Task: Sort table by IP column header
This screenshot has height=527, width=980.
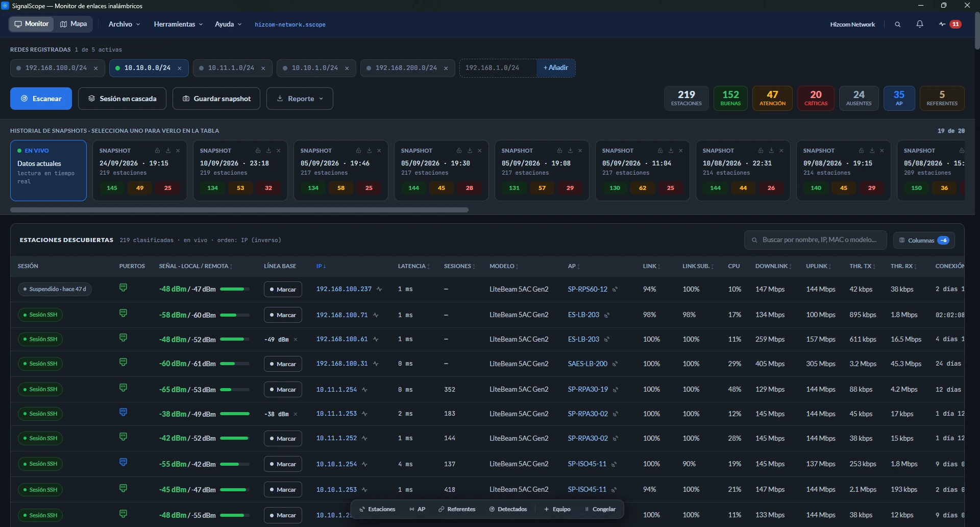Action: pyautogui.click(x=321, y=266)
